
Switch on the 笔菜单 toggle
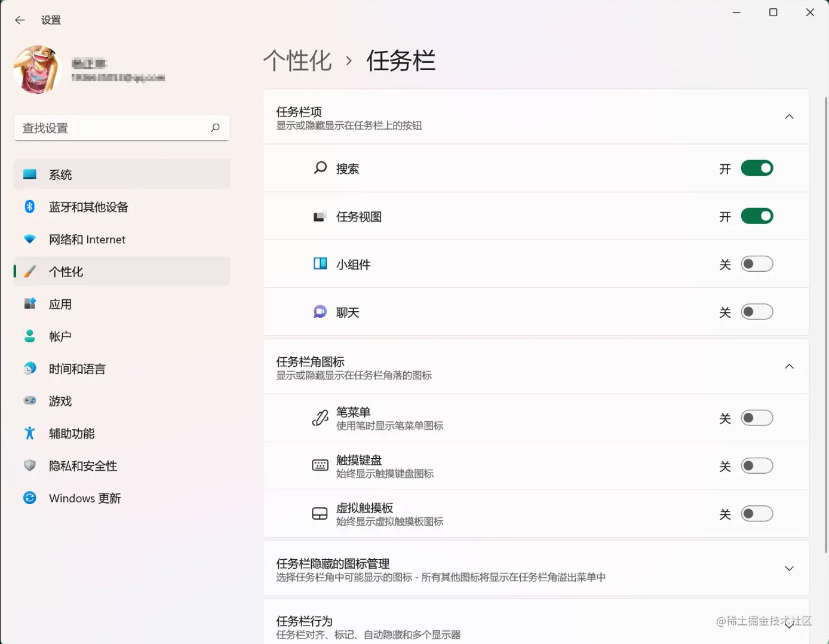pos(757,418)
